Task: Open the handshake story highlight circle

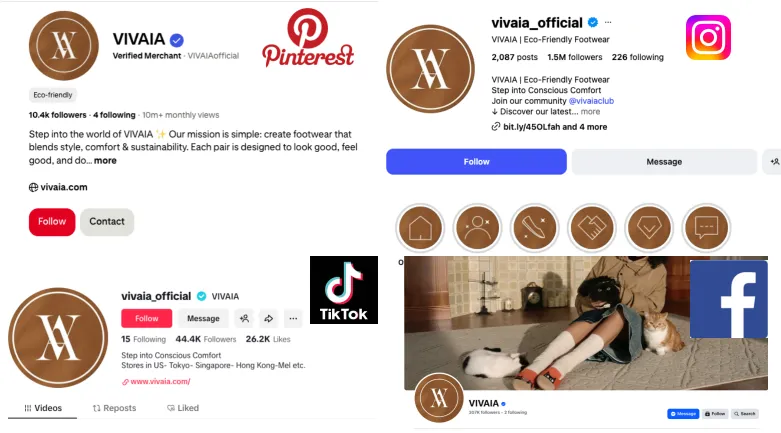Action: pos(592,228)
